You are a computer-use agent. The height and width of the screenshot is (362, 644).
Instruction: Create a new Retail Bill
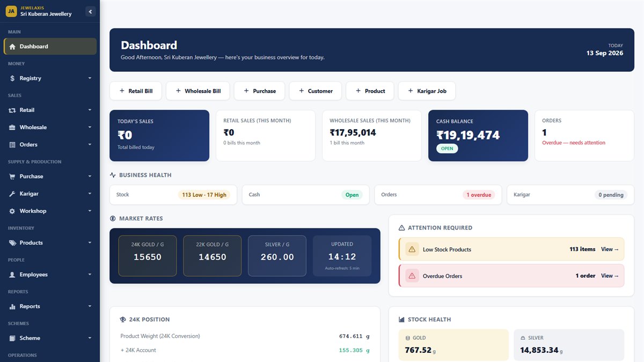click(x=136, y=91)
